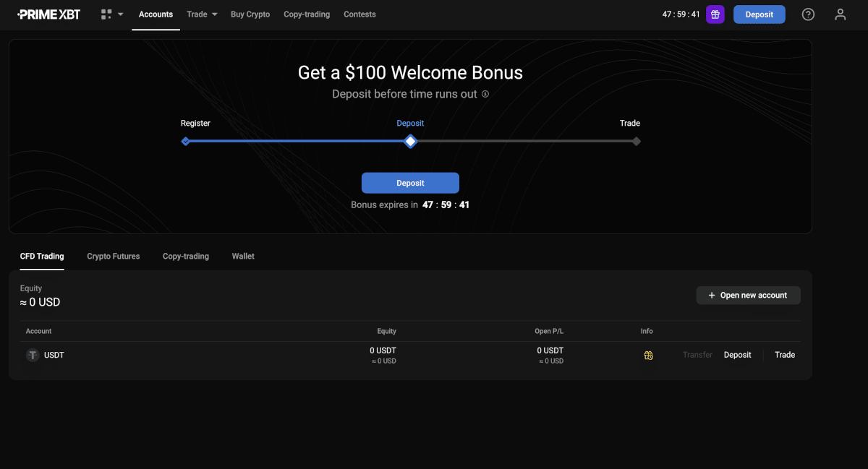Screen dimensions: 868x469
Task: Click the Open P/L column header
Action: click(549, 331)
